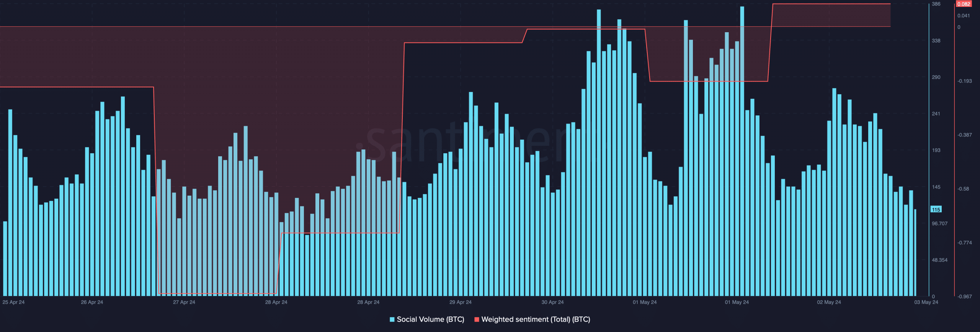Select the 02 May 24 date label
Image resolution: width=980 pixels, height=332 pixels.
(829, 302)
